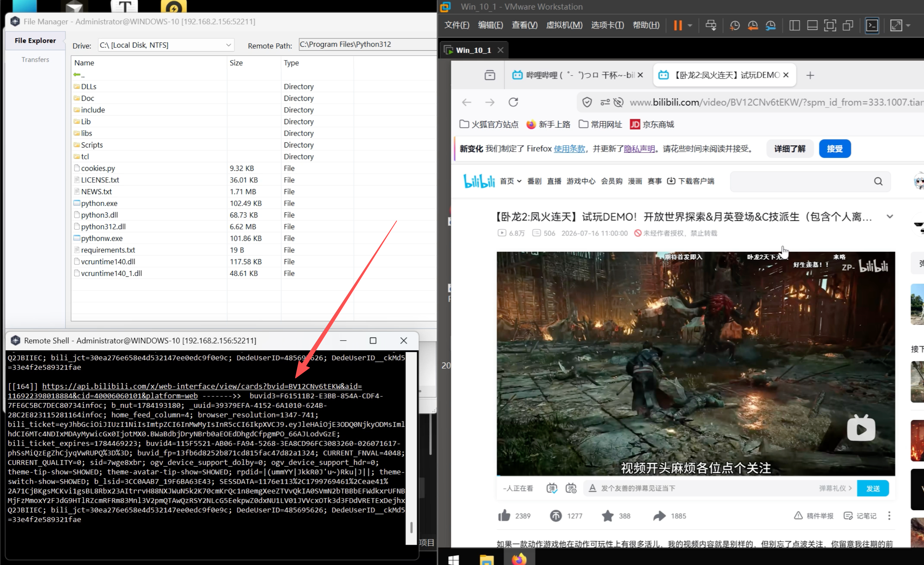The image size is (924, 565).
Task: Click the VMware pause virtual machine icon
Action: 677,26
